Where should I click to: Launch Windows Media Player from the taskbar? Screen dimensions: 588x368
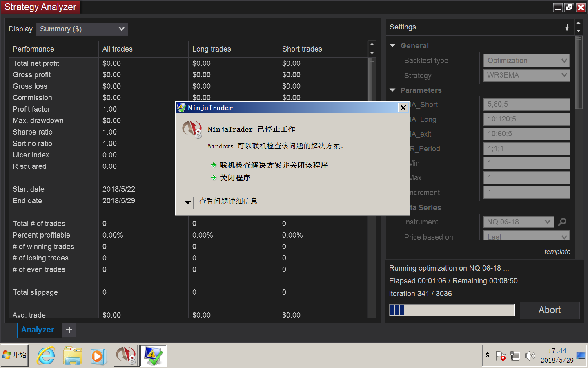[98, 356]
